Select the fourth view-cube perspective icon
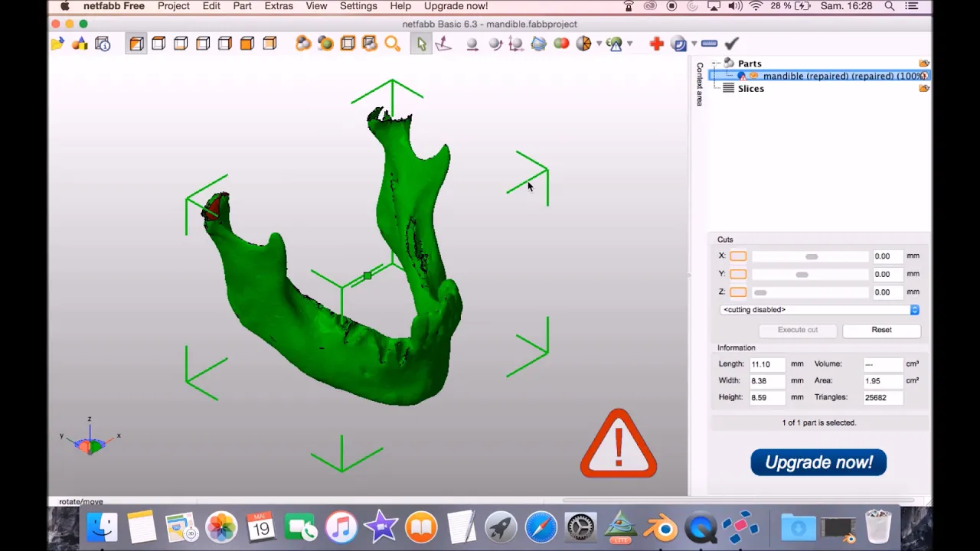 click(203, 44)
